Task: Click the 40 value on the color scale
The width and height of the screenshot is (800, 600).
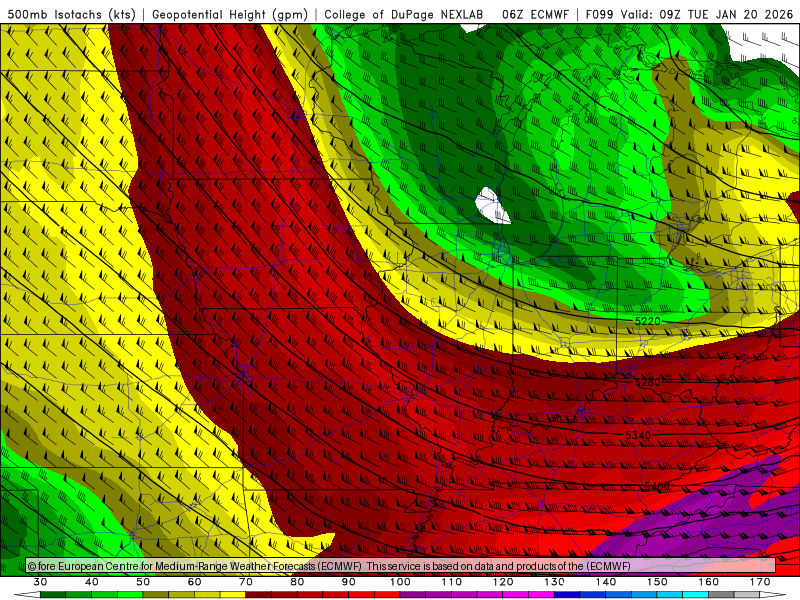Action: pos(92,582)
